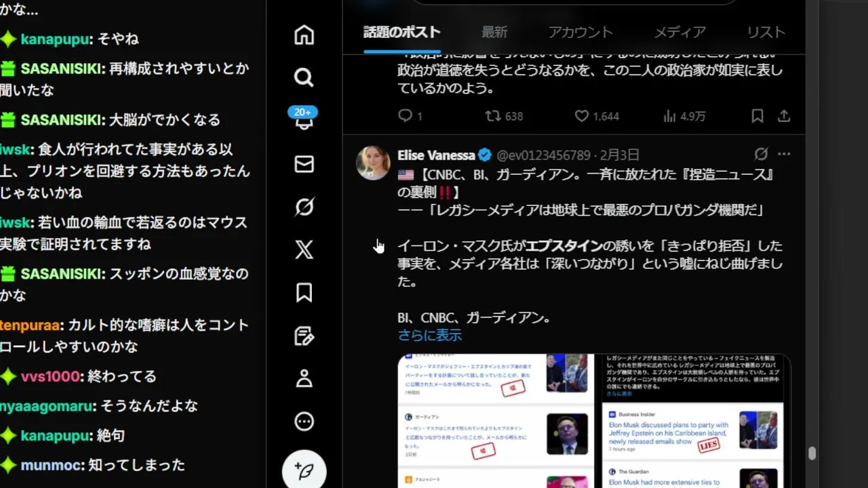Click the page vertical scrollbar thumb
Screen dimensions: 868x488
(x=812, y=453)
